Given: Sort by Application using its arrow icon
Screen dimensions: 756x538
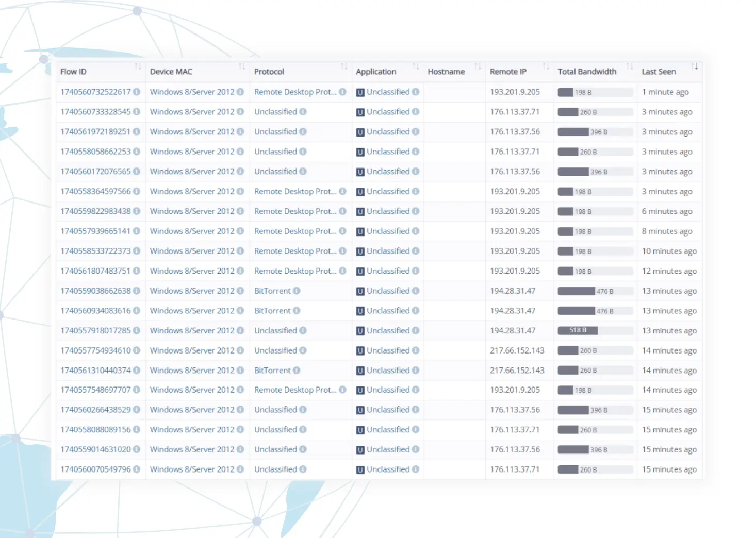Looking at the screenshot, I should pyautogui.click(x=416, y=66).
